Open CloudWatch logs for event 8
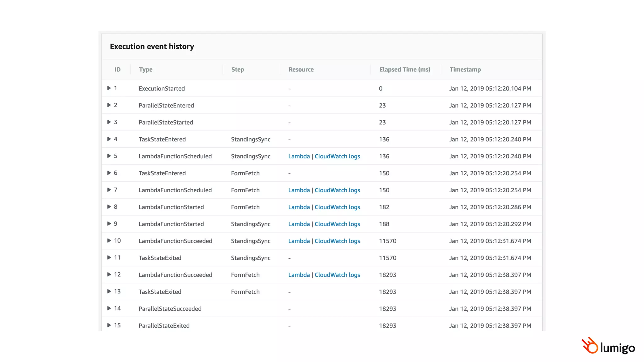 click(337, 207)
